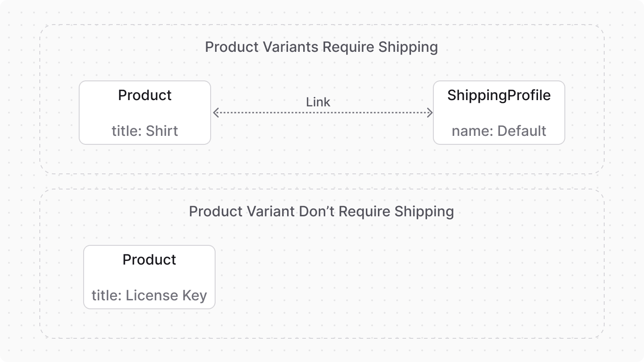The image size is (644, 362).
Task: Click the "Product Variants Require Shipping" heading
Action: (321, 47)
